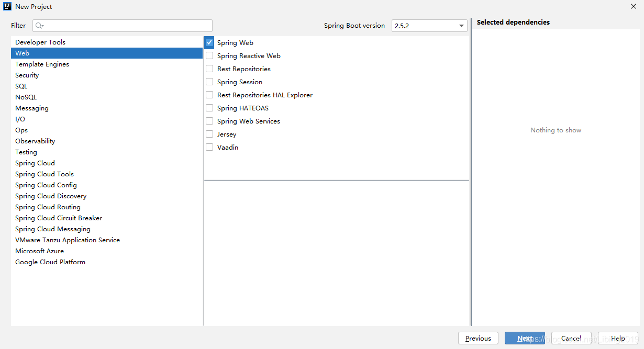
Task: Open the Spring Boot version dropdown
Action: [429, 26]
